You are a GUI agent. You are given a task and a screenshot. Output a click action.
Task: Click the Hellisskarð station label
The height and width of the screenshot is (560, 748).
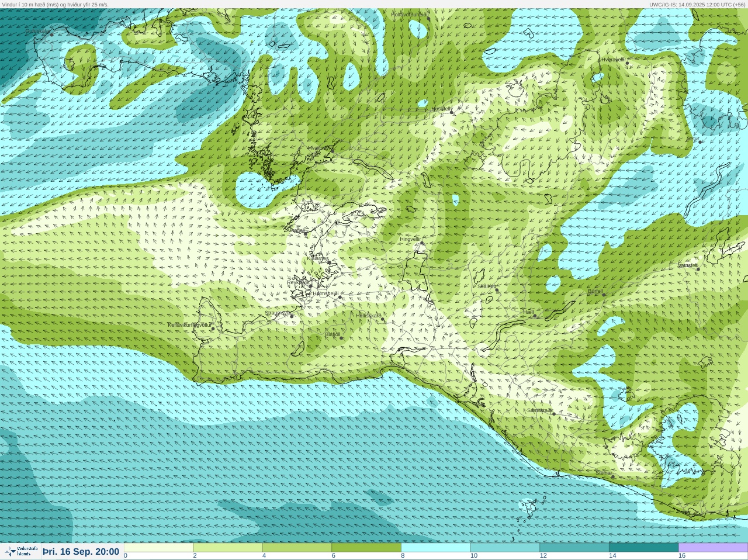coord(368,316)
